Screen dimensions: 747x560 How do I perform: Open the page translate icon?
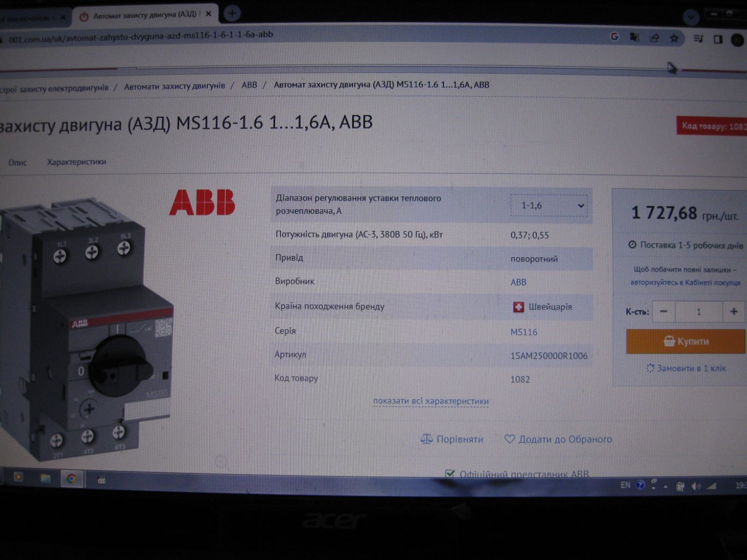coord(634,37)
